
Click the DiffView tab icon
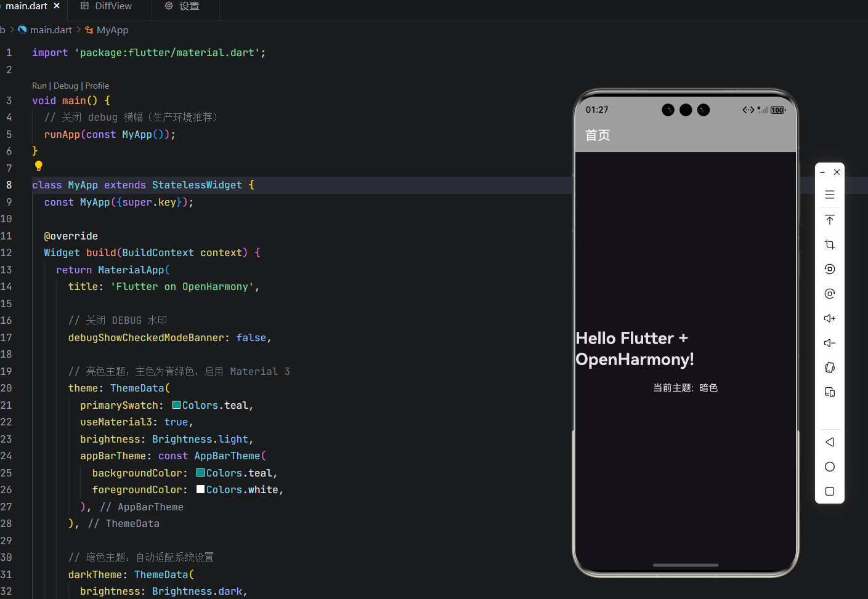(x=84, y=6)
